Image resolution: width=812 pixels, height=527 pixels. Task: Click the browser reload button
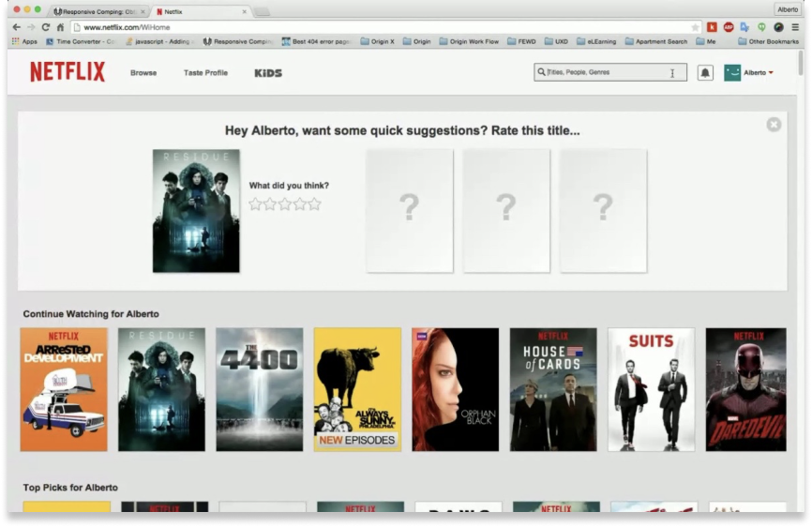pos(45,27)
